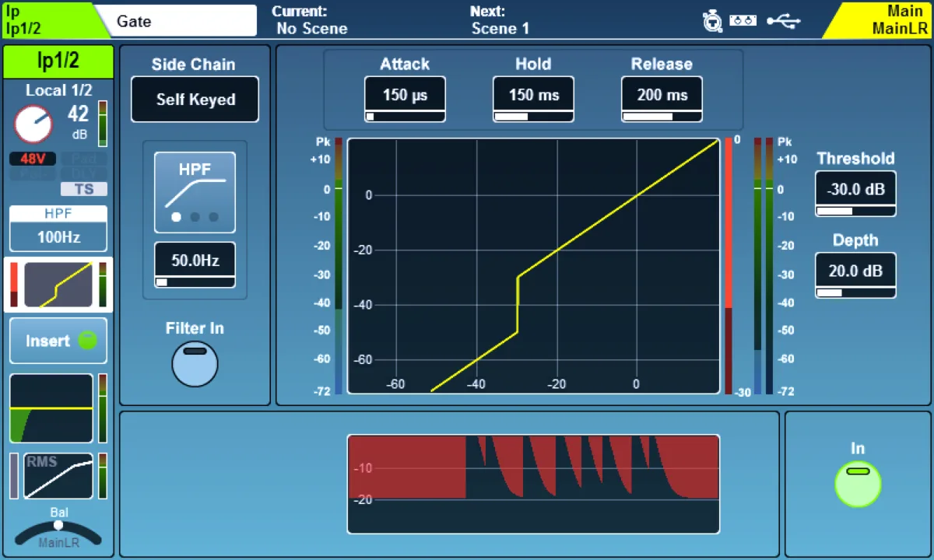Click the gate transfer curve graph

point(533,266)
